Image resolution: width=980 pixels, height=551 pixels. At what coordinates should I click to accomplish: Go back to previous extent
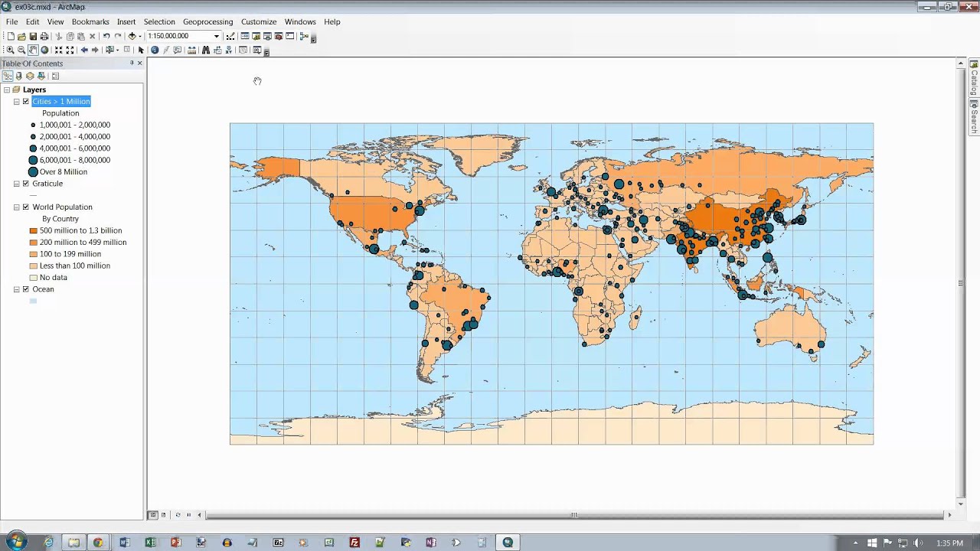point(84,50)
